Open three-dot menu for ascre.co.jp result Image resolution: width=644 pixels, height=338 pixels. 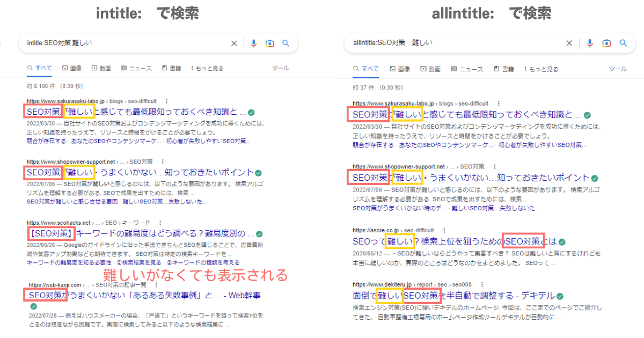pos(444,230)
